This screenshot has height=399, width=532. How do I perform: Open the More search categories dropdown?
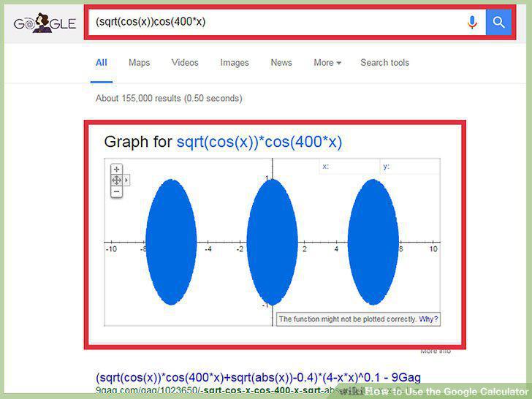327,63
